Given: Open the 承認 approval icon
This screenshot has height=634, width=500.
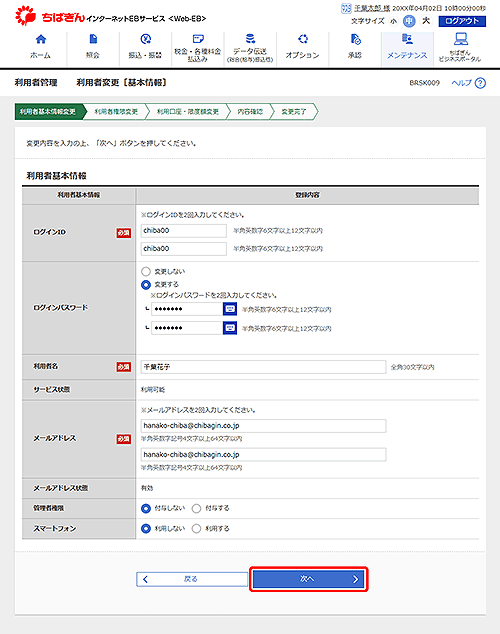Looking at the screenshot, I should coord(355,39).
